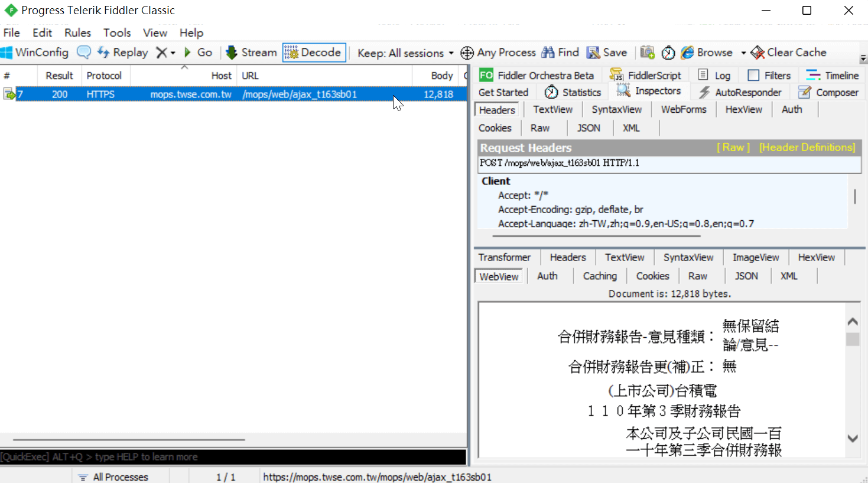The image size is (868, 483).
Task: Open the request HexView tab
Action: coord(744,109)
